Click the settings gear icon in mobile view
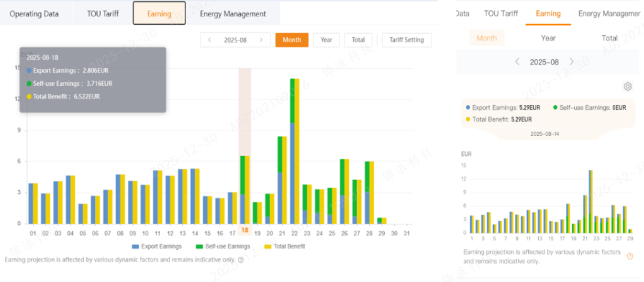The height and width of the screenshot is (282, 644). pyautogui.click(x=628, y=86)
